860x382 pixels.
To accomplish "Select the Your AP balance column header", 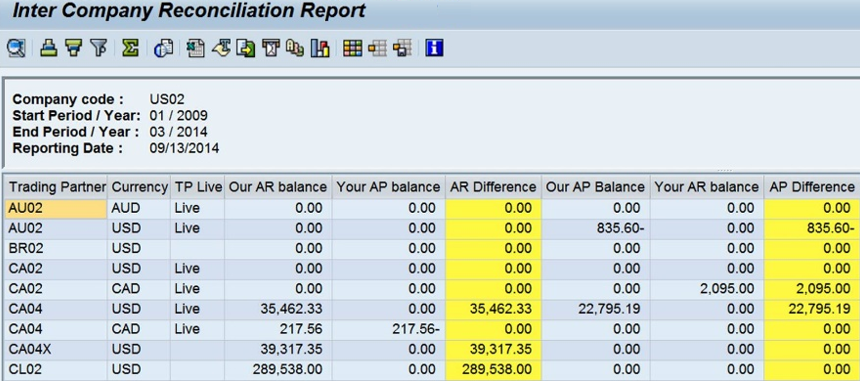I will click(x=388, y=187).
